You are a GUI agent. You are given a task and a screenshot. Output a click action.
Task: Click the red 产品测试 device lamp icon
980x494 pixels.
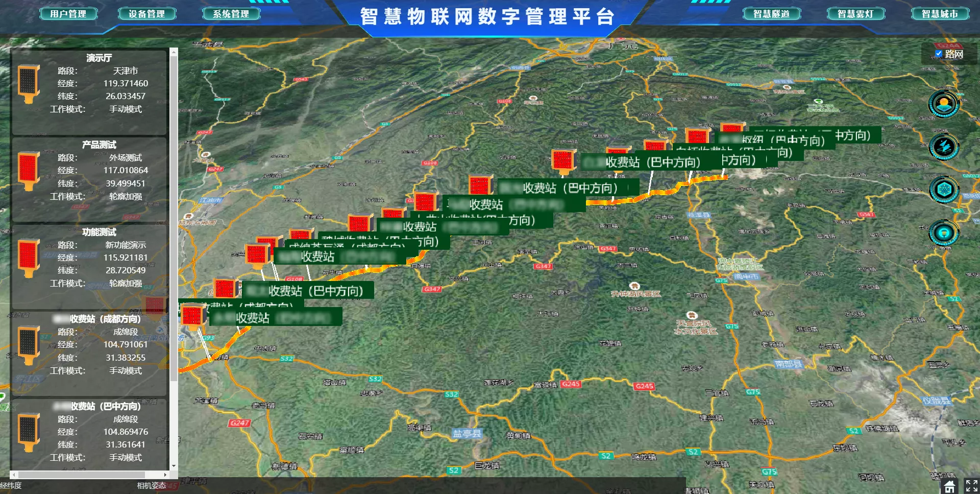pyautogui.click(x=29, y=171)
